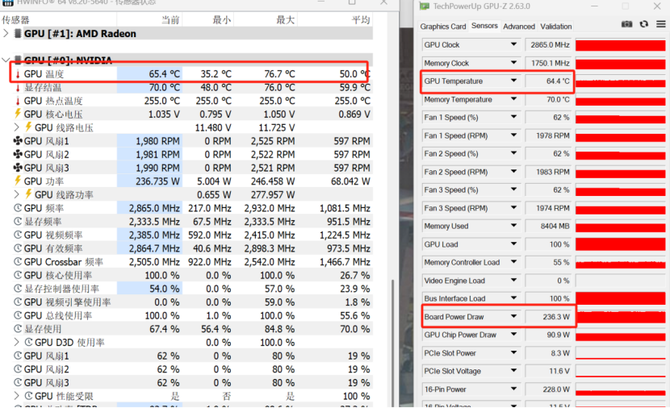Select the 显存频率 sensor row

pyautogui.click(x=187, y=221)
